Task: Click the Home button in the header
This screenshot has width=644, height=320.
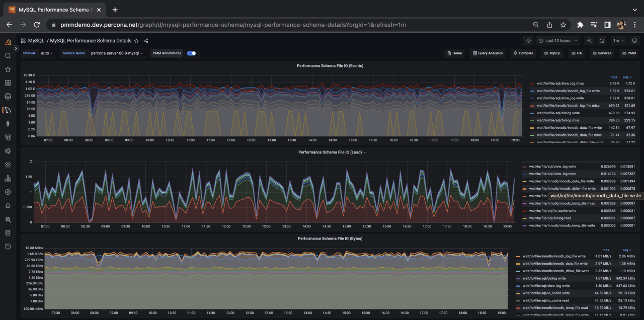Action: coord(454,53)
